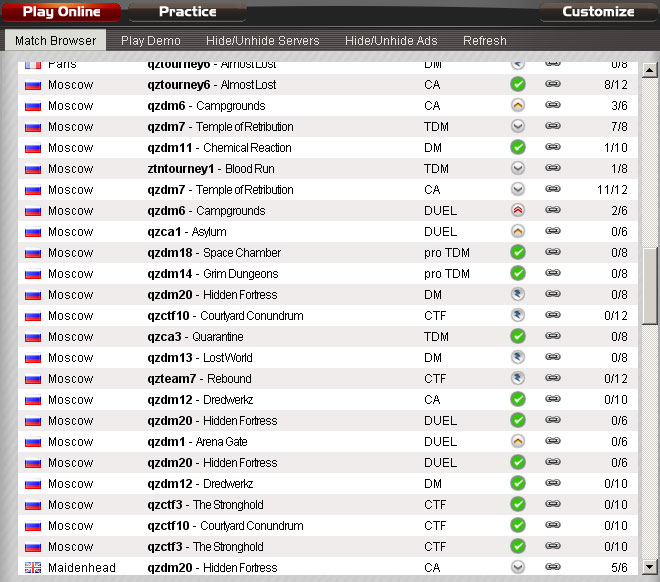
Task: Toggle Hide/Unhide Ads
Action: [x=391, y=41]
